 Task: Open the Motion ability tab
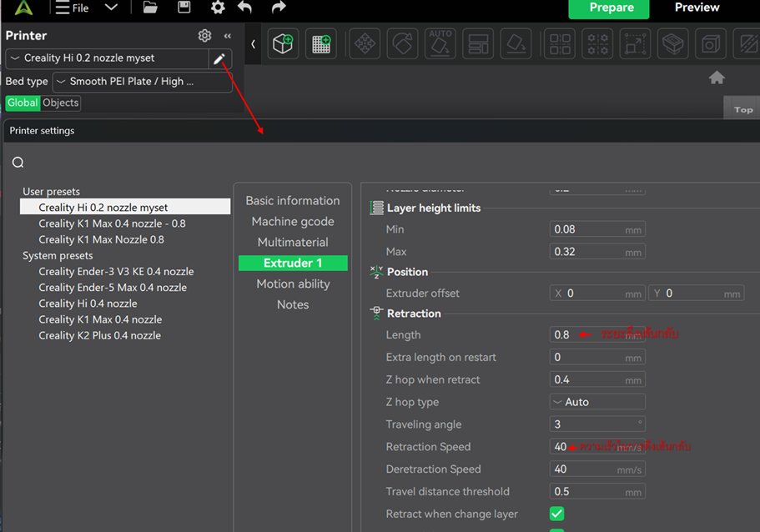pyautogui.click(x=293, y=284)
